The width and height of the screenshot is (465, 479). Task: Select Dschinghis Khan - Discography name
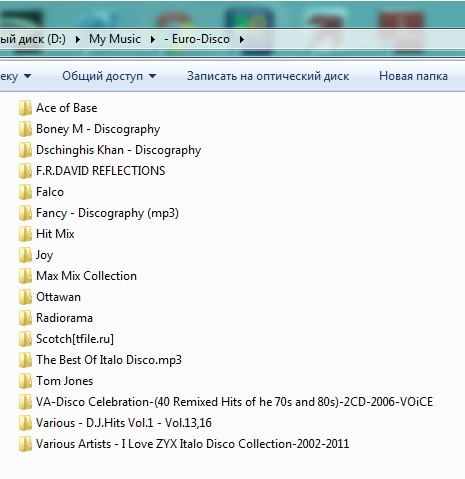[118, 150]
